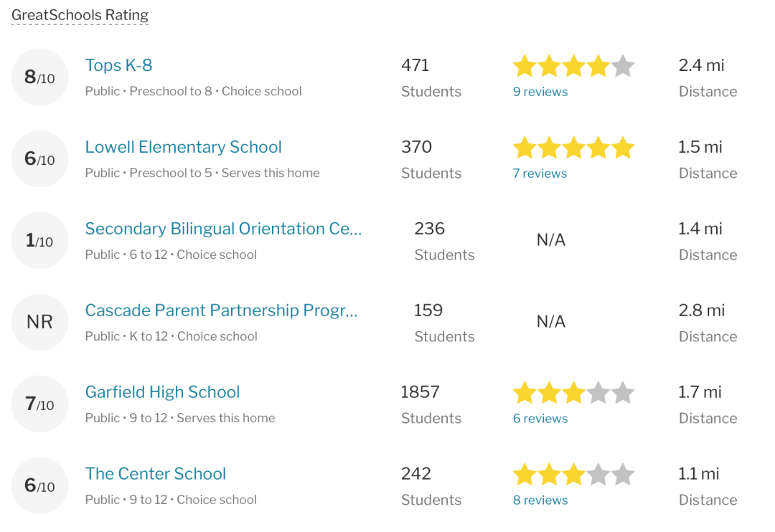The height and width of the screenshot is (532, 775).
Task: Open the Lowell Elementary School link
Action: point(184,147)
